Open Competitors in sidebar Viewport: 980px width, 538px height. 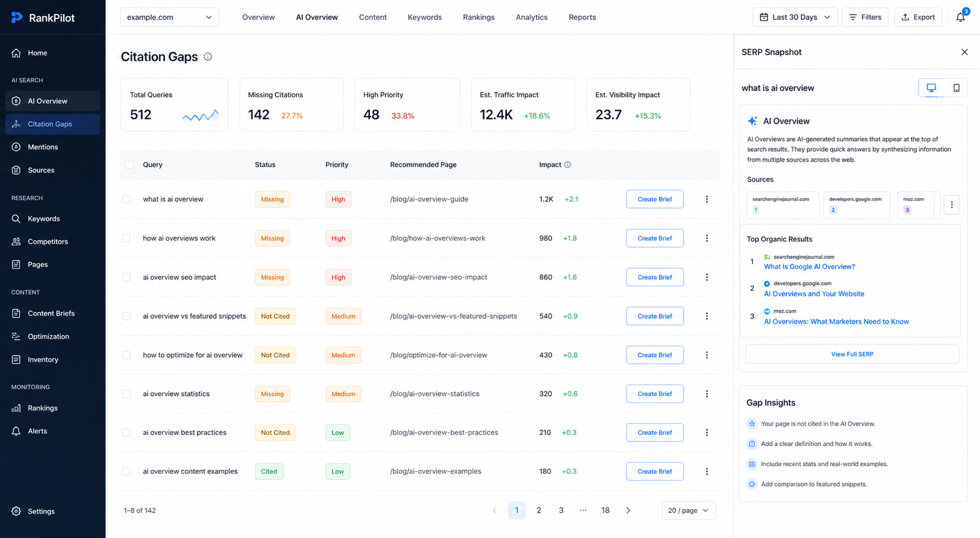click(x=53, y=241)
